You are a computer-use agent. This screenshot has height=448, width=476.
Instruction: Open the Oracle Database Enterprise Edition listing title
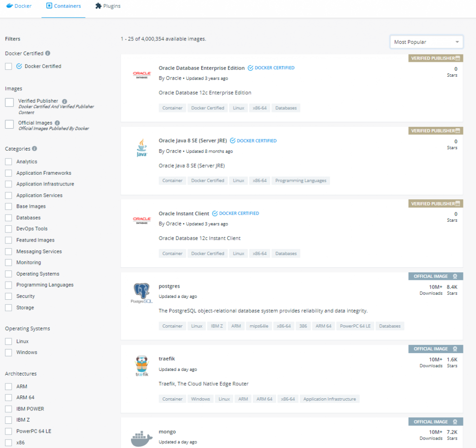tap(202, 68)
